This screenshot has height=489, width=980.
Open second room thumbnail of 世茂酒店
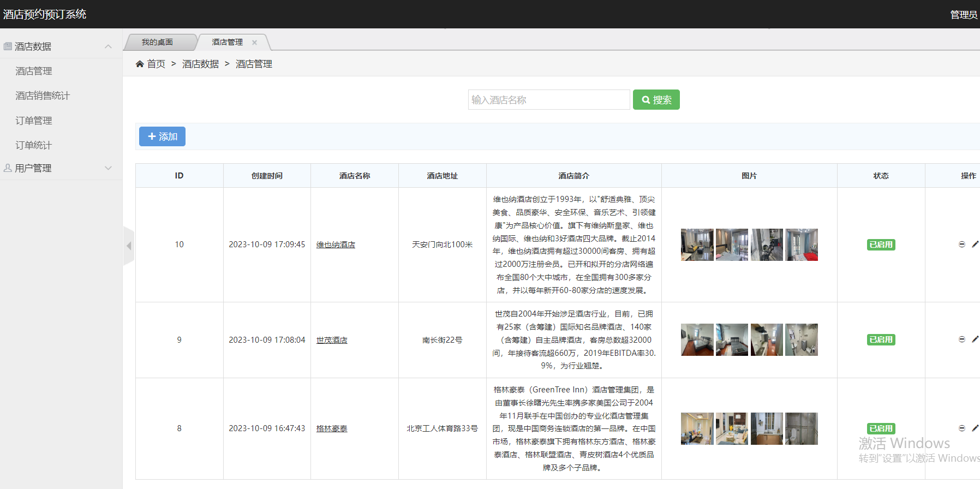[732, 339]
